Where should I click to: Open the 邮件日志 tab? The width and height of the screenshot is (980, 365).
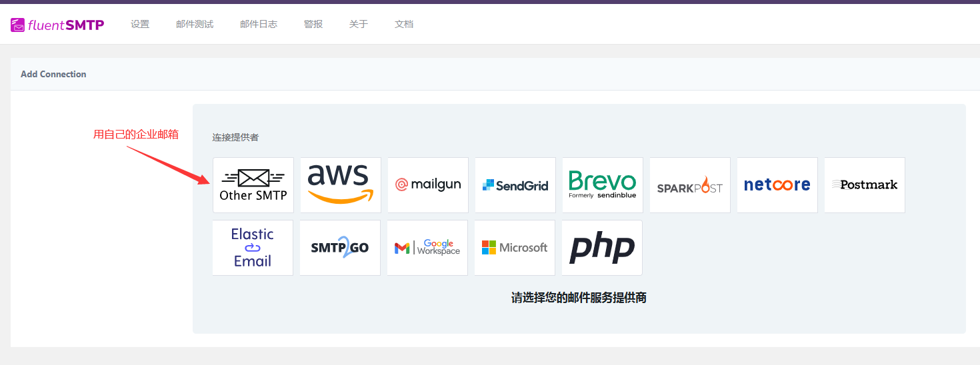(x=259, y=24)
